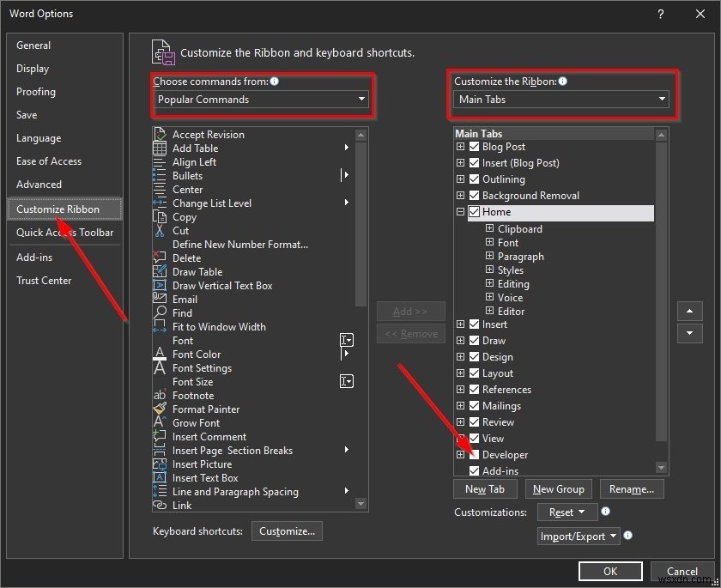
Task: Uncheck the Home tab checkbox
Action: tap(473, 212)
